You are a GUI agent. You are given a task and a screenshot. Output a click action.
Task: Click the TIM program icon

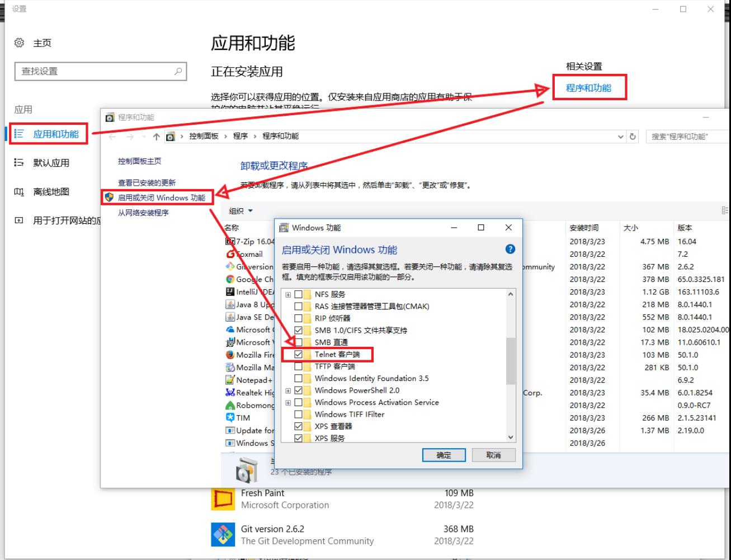click(230, 418)
